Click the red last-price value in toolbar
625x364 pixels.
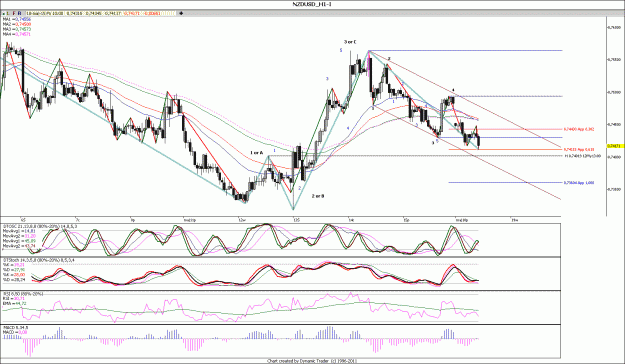[132, 14]
